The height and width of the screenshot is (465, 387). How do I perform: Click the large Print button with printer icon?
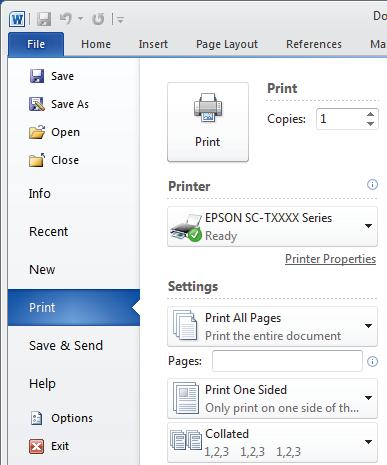click(208, 122)
